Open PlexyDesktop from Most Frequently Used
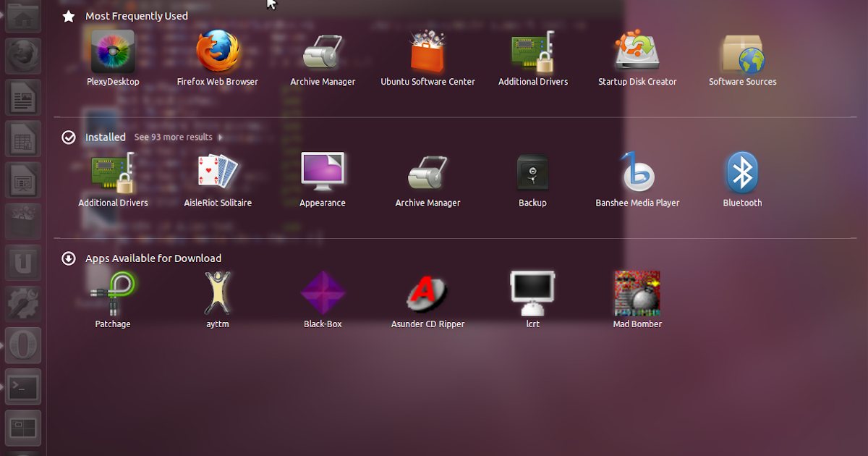 click(x=113, y=59)
